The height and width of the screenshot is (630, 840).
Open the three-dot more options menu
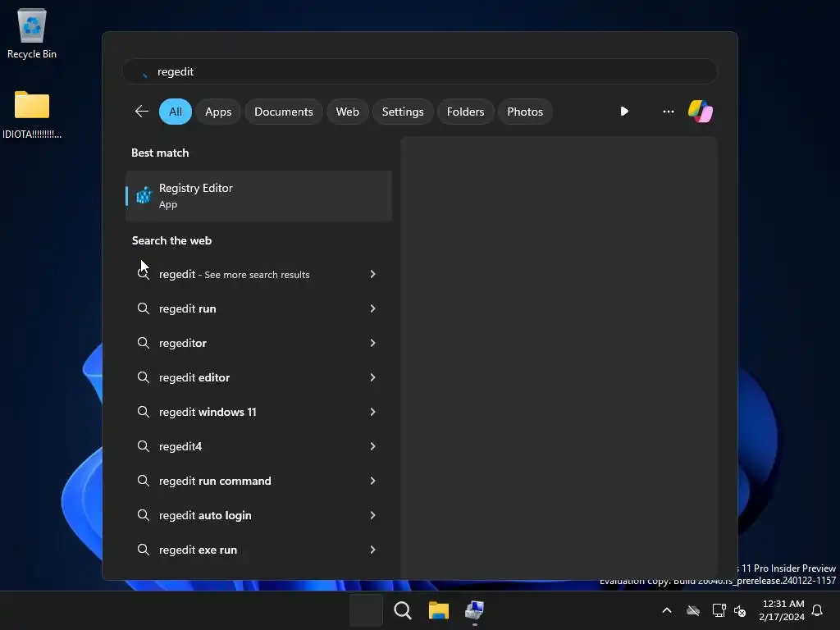[668, 112]
